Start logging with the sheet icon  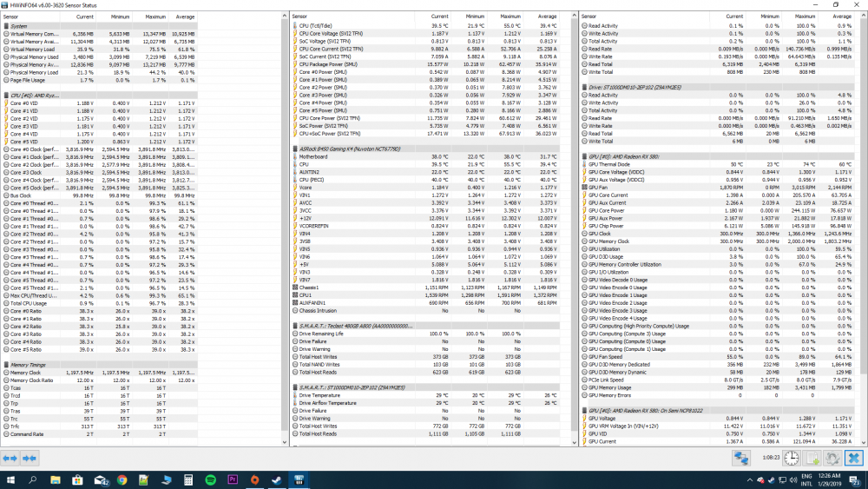click(x=812, y=458)
